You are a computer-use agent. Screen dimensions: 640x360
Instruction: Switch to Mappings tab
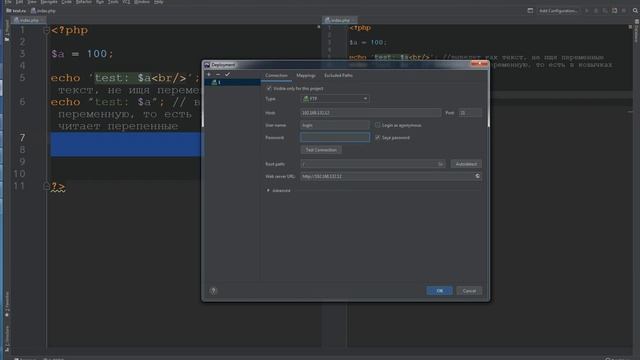[x=306, y=76]
